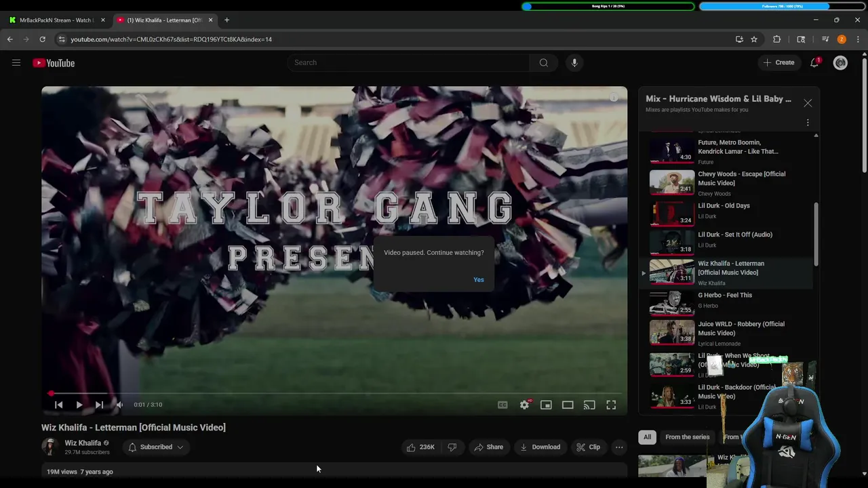Play Juice WRLD Robbery video
The image size is (868, 488).
(731, 333)
